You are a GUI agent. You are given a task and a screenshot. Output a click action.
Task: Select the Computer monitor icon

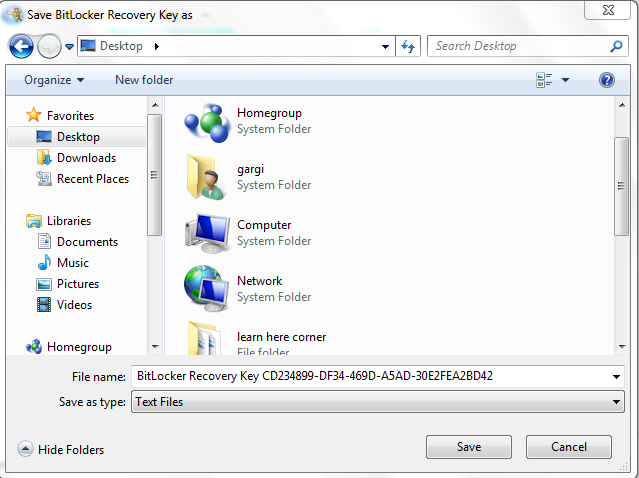click(207, 233)
